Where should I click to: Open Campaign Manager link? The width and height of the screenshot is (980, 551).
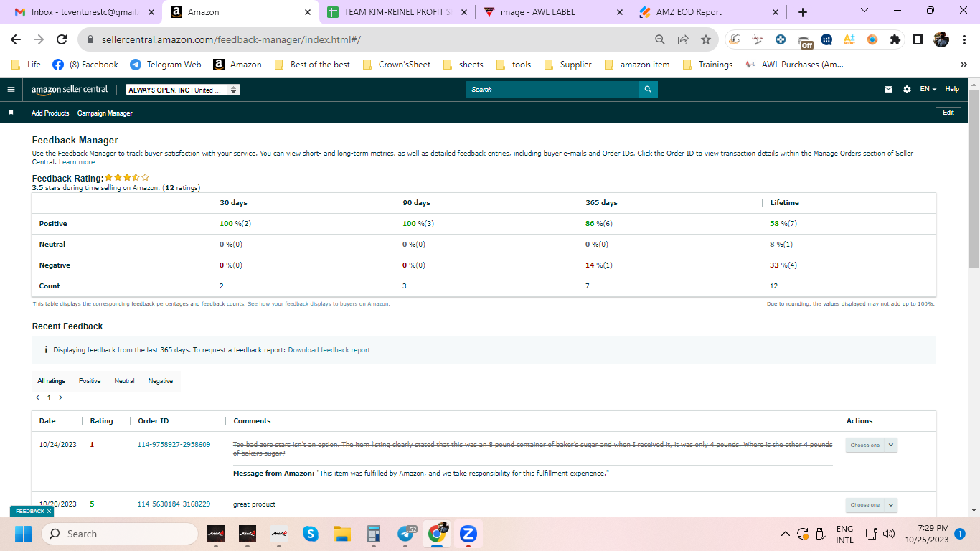pyautogui.click(x=105, y=113)
